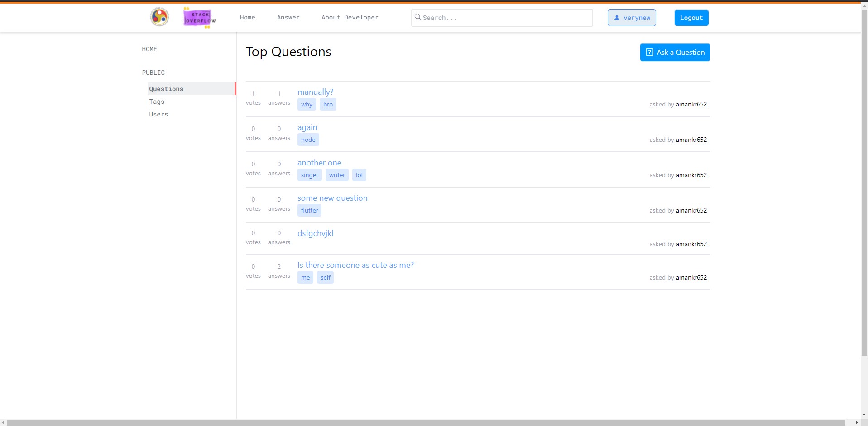Open the Home navigation item

(x=247, y=17)
